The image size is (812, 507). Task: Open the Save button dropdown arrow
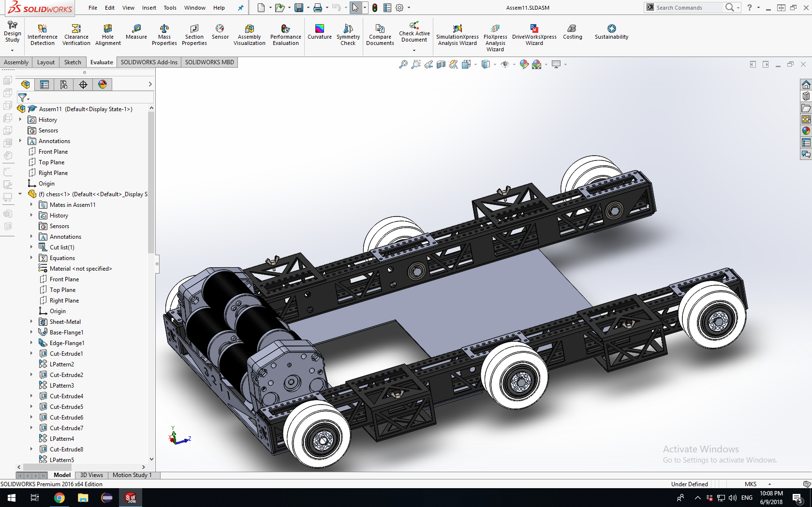click(x=308, y=8)
